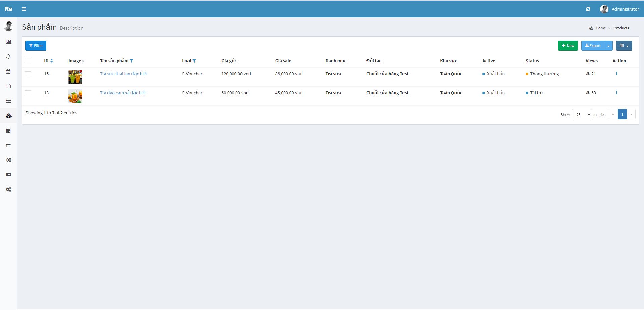Click the previous page « button
644x310 pixels.
click(x=613, y=114)
